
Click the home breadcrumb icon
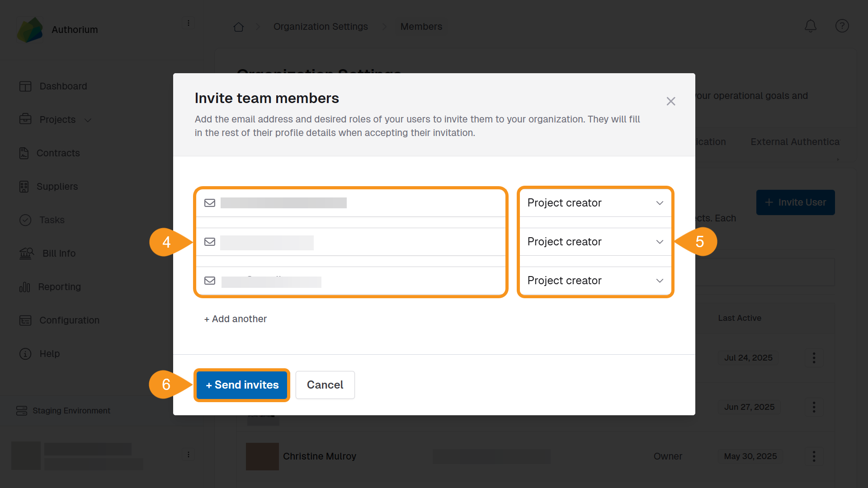[239, 27]
